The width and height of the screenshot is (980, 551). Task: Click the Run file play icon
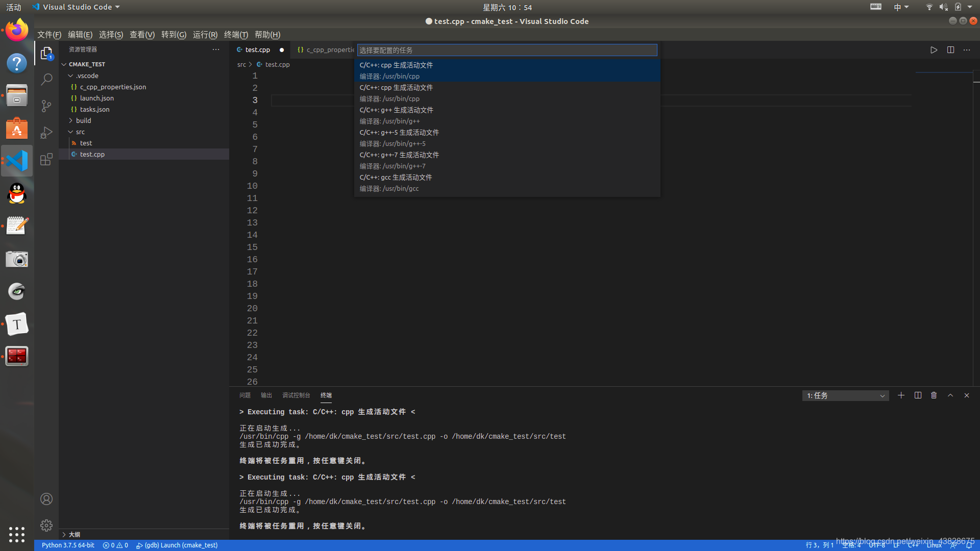[x=934, y=50]
